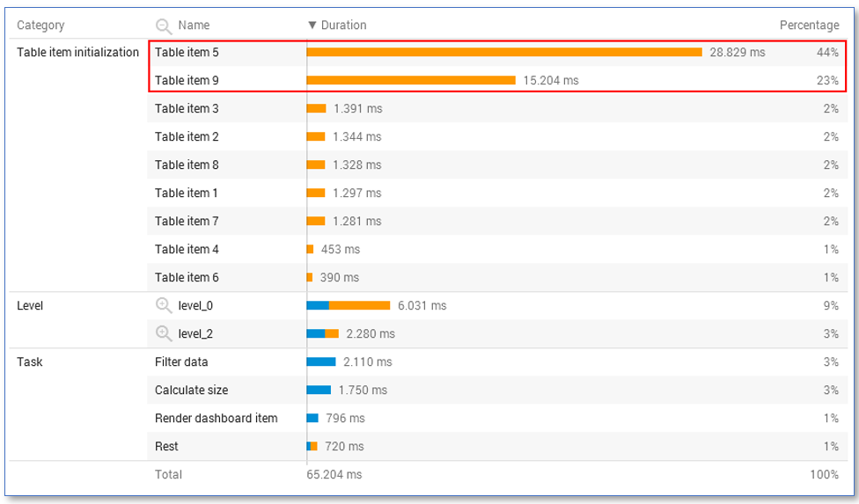The height and width of the screenshot is (504, 859).
Task: Click the Table item initialization category label
Action: 77,53
